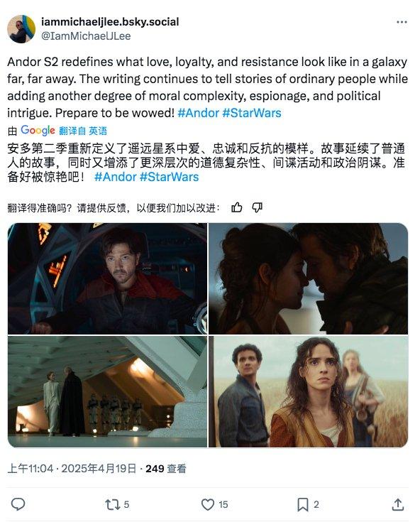Open #StarWars hashtag in original text
This screenshot has width=420, height=522.
pyautogui.click(x=252, y=113)
